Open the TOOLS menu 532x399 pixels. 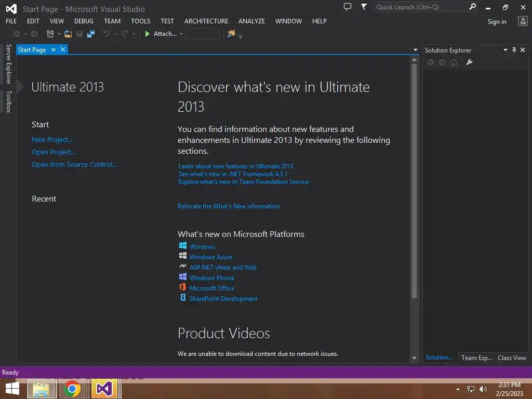140,21
